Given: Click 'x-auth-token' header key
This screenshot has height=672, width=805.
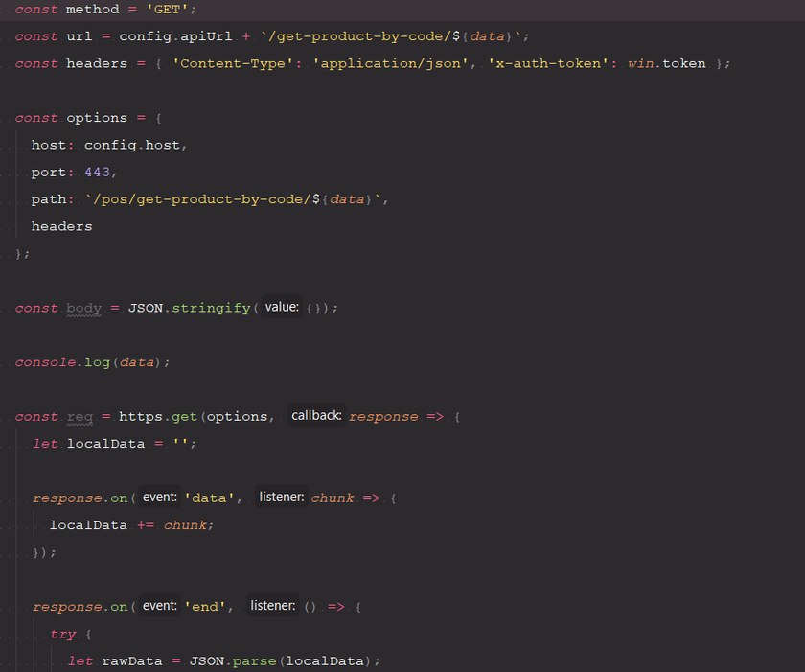Looking at the screenshot, I should [x=548, y=63].
